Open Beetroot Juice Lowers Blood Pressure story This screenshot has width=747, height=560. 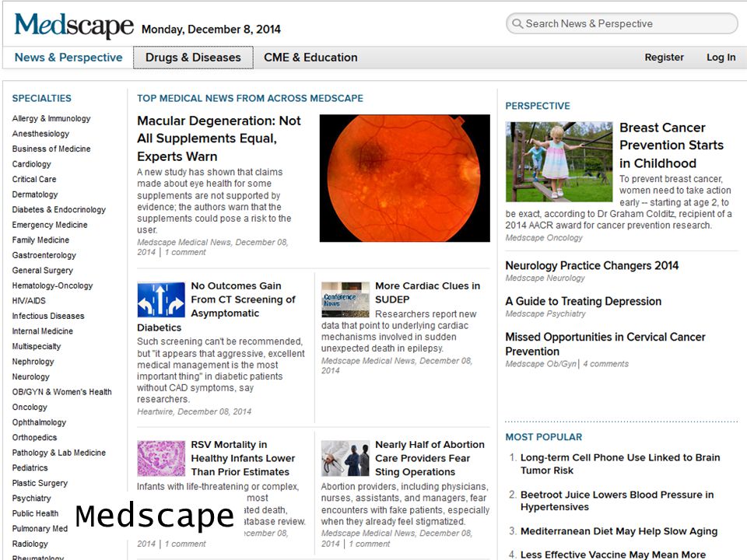tap(617, 501)
